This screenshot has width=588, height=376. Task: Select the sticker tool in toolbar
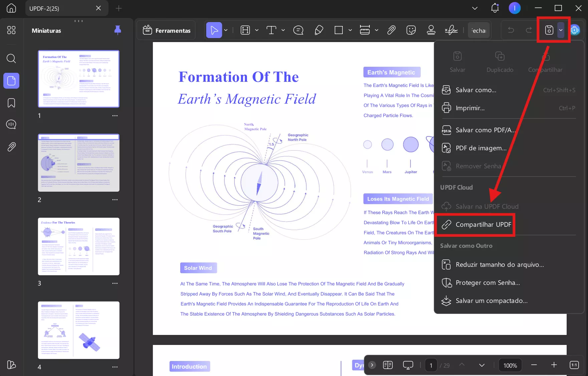pyautogui.click(x=411, y=30)
